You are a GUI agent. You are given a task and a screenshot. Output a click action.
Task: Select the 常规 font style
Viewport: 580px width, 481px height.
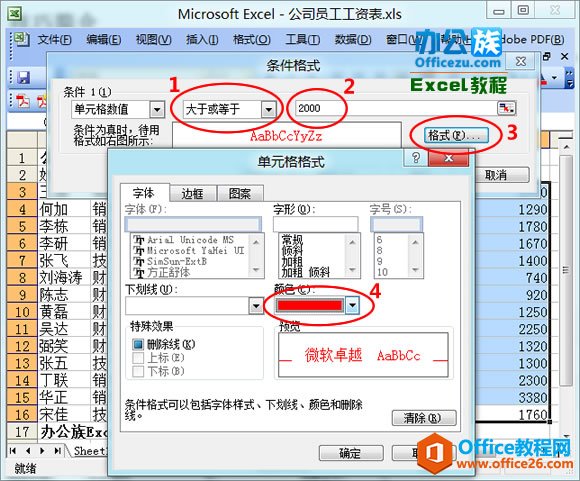click(292, 239)
